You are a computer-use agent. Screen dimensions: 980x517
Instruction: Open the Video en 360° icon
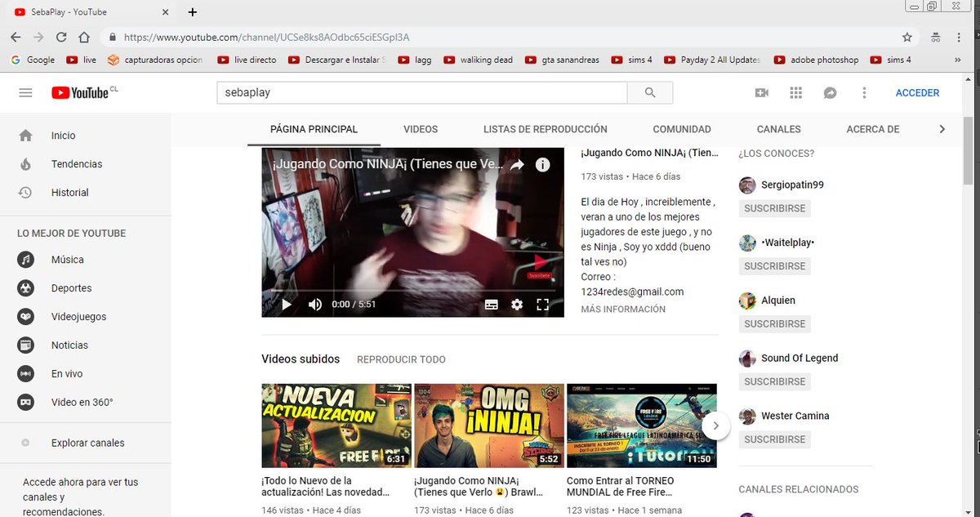pyautogui.click(x=26, y=403)
